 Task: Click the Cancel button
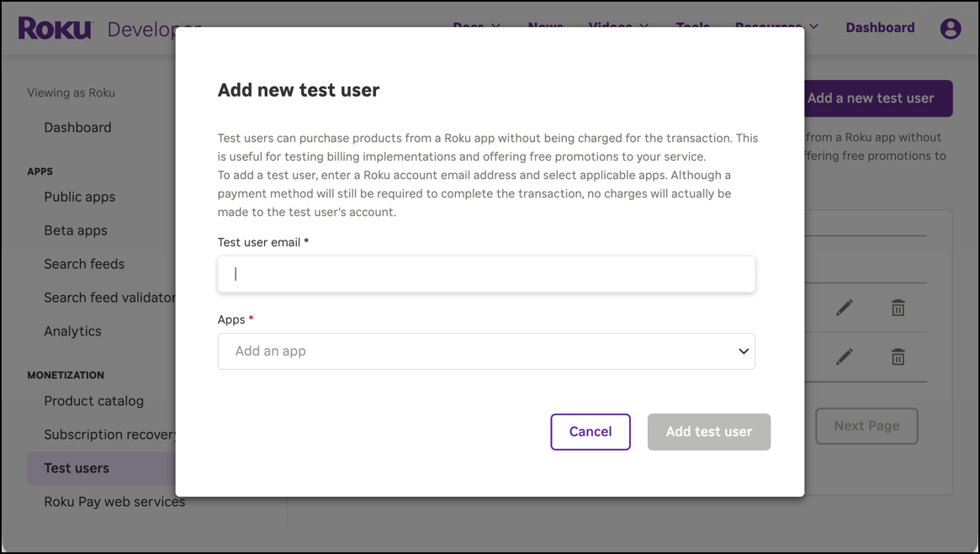tap(590, 431)
